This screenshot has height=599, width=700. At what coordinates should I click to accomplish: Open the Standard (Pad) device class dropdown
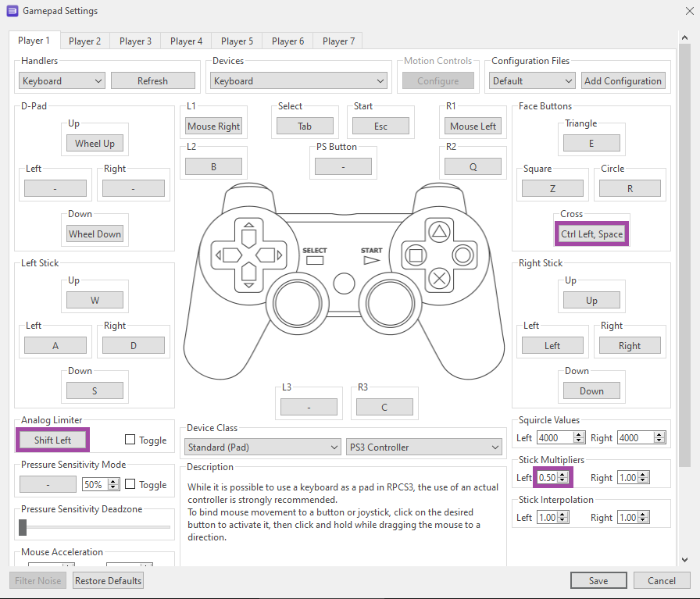click(x=262, y=447)
